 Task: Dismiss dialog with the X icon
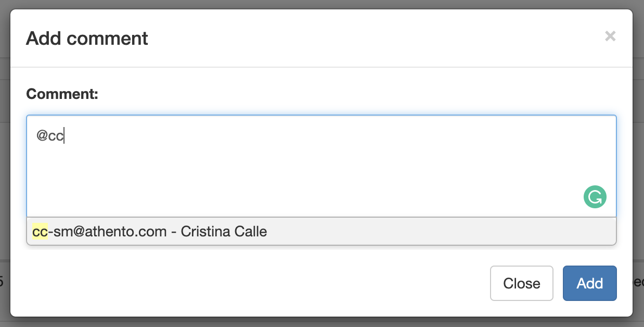pos(610,36)
